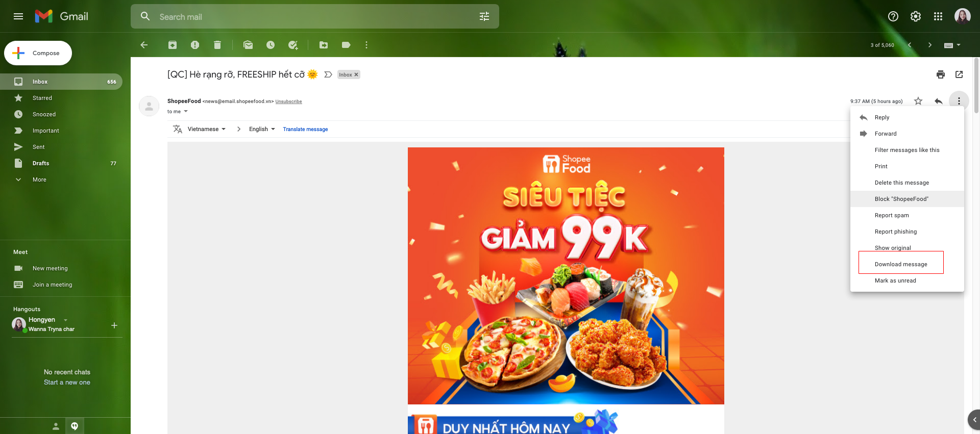Open the English target language dropdown
The width and height of the screenshot is (980, 434).
[262, 129]
